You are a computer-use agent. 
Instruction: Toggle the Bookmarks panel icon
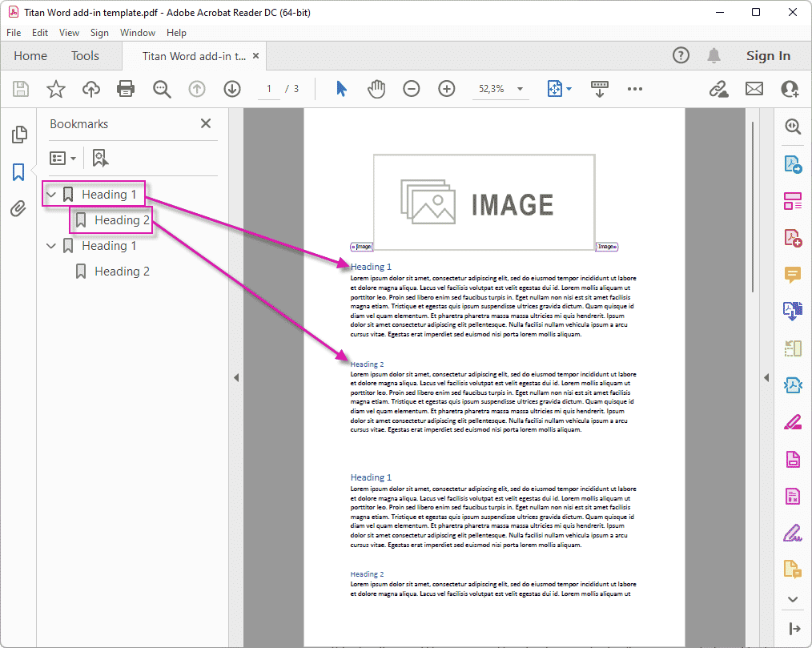click(x=19, y=171)
